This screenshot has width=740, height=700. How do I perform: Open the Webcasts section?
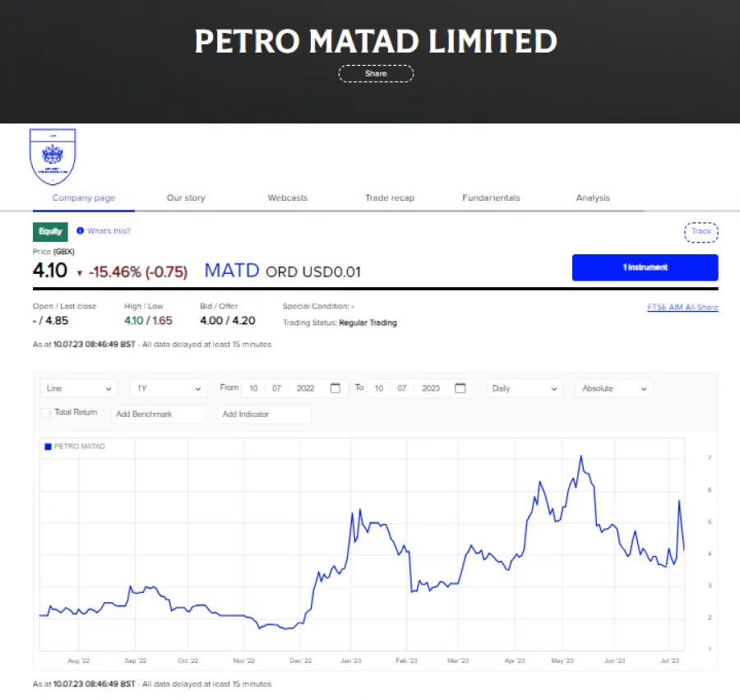287,197
